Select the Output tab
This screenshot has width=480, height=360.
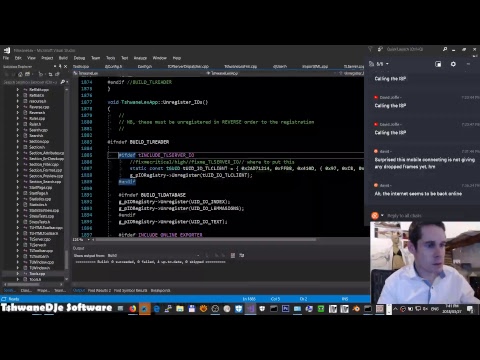click(79, 290)
